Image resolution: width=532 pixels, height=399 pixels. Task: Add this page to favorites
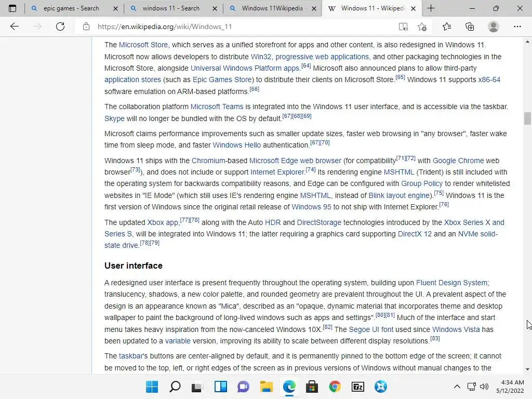tap(422, 26)
